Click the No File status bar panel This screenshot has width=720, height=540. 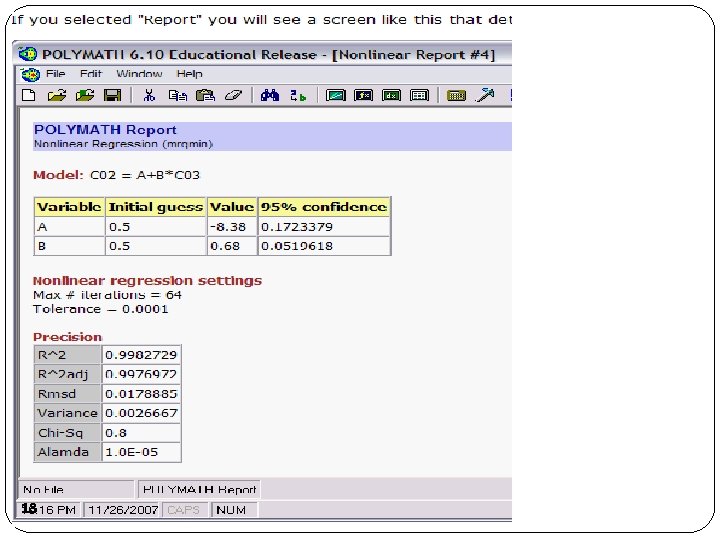pyautogui.click(x=76, y=489)
